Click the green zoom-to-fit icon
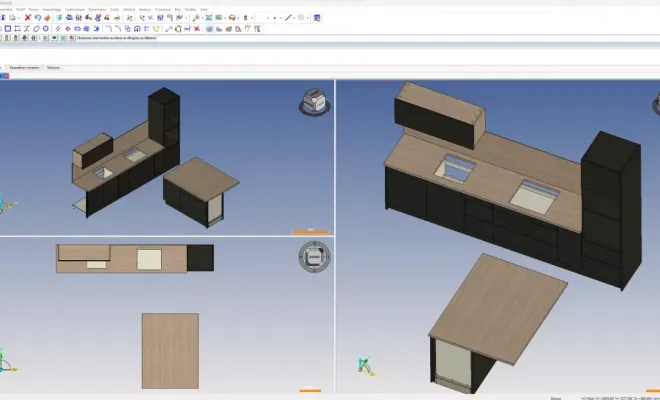 coord(208,18)
